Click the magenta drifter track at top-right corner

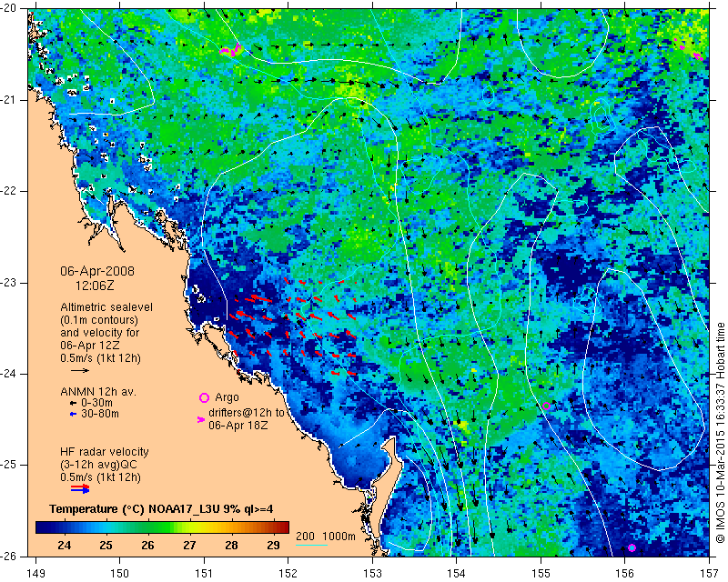pos(689,50)
